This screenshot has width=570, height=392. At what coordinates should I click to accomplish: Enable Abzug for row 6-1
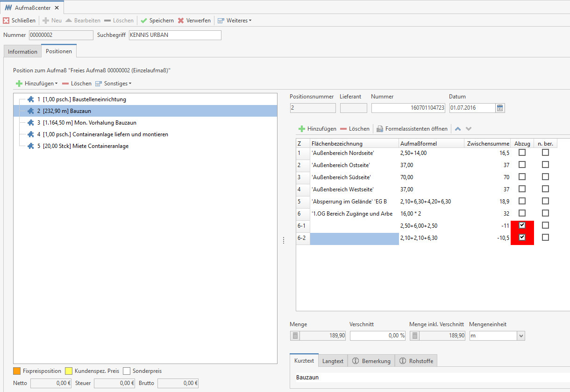point(522,225)
